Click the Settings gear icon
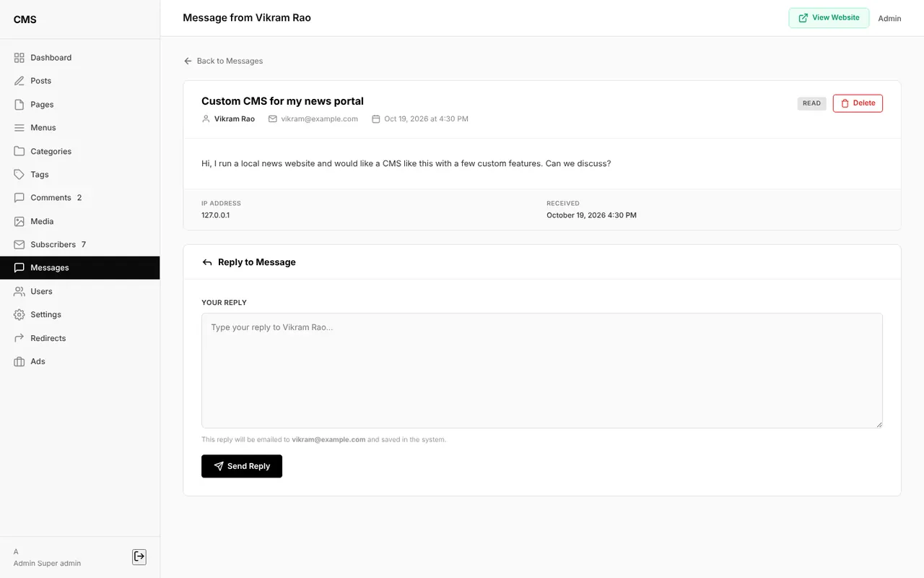This screenshot has height=578, width=924. [x=19, y=315]
